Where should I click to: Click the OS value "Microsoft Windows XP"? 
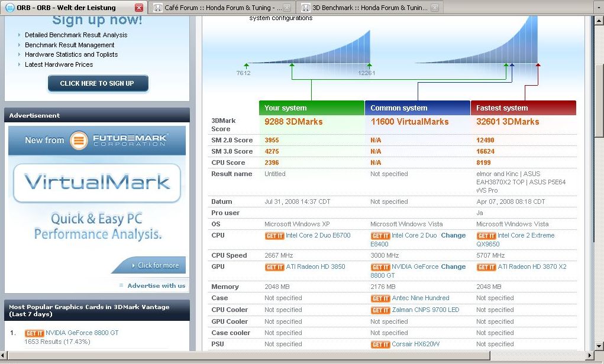pyautogui.click(x=297, y=225)
